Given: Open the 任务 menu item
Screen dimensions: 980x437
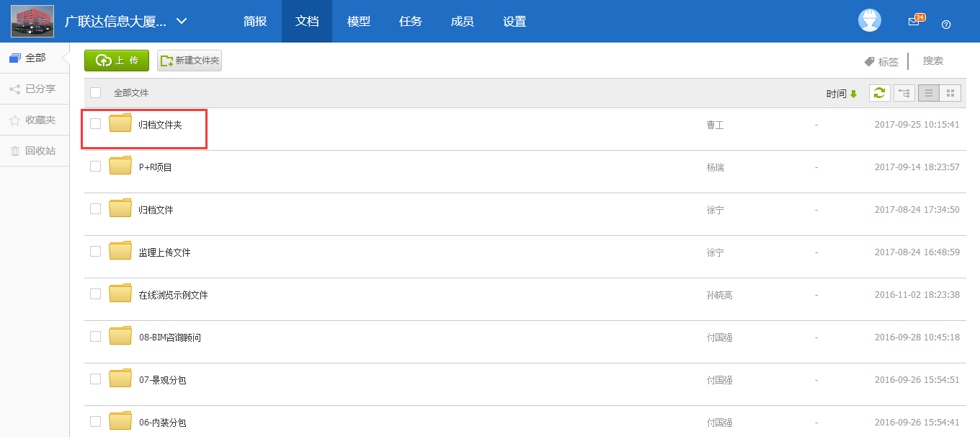Looking at the screenshot, I should 410,21.
